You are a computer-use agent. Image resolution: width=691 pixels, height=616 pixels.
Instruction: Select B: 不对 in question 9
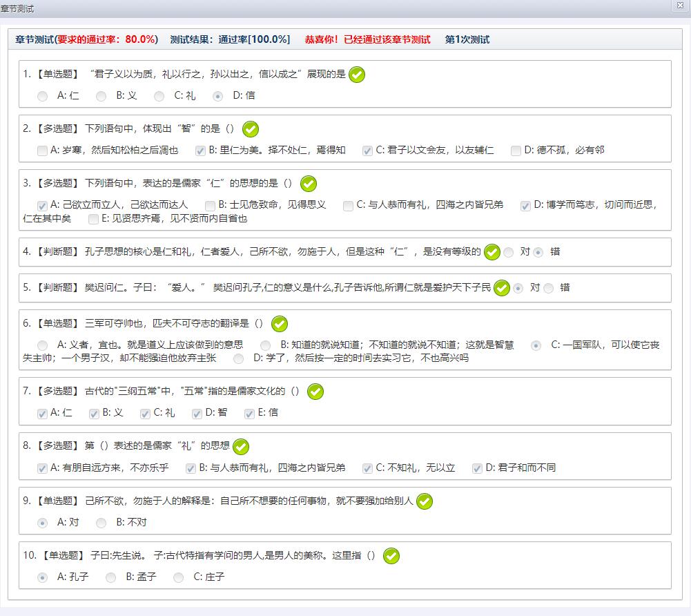click(x=101, y=523)
